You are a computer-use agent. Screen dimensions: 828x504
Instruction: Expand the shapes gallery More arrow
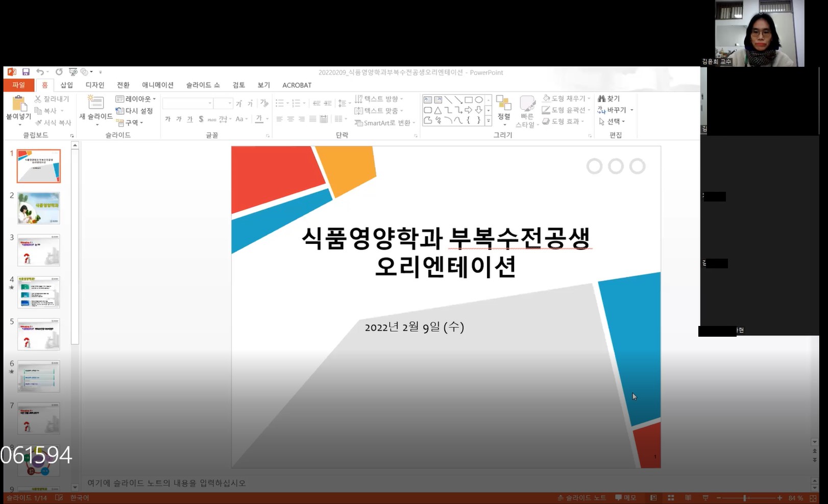pyautogui.click(x=489, y=121)
